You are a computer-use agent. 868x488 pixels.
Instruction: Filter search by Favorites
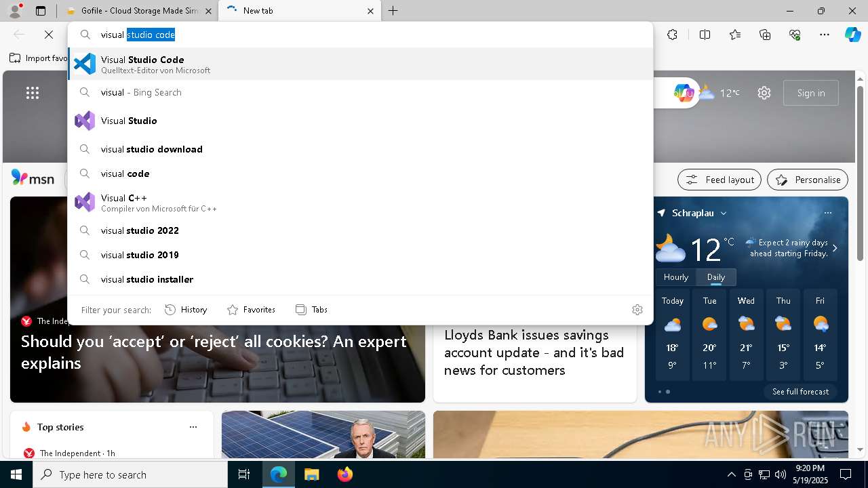point(251,310)
